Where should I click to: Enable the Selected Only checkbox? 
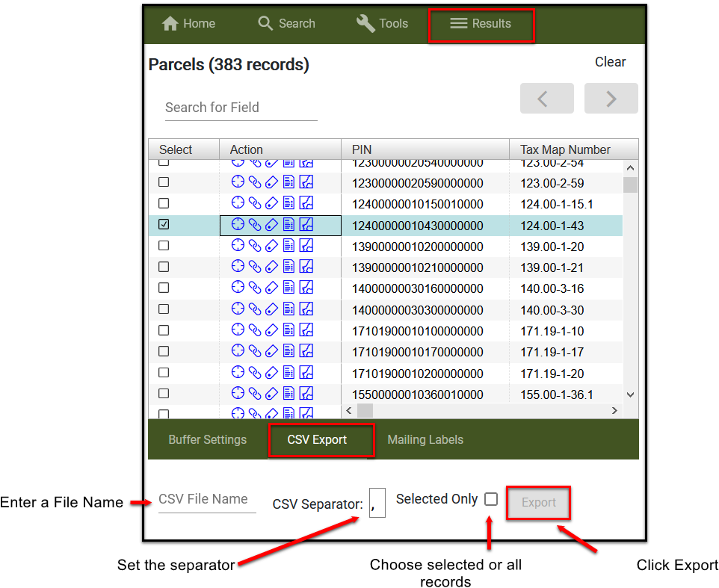click(x=490, y=499)
